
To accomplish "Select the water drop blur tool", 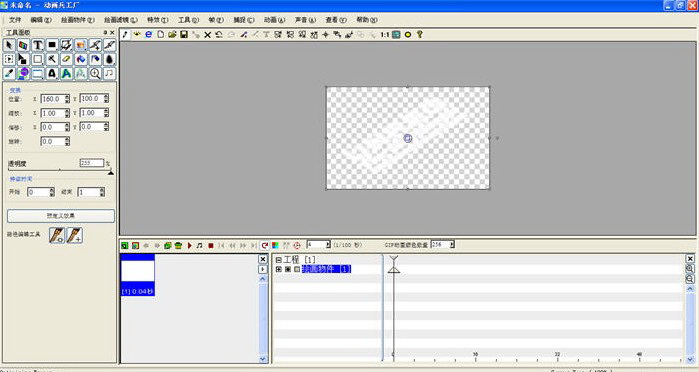I will 109,59.
